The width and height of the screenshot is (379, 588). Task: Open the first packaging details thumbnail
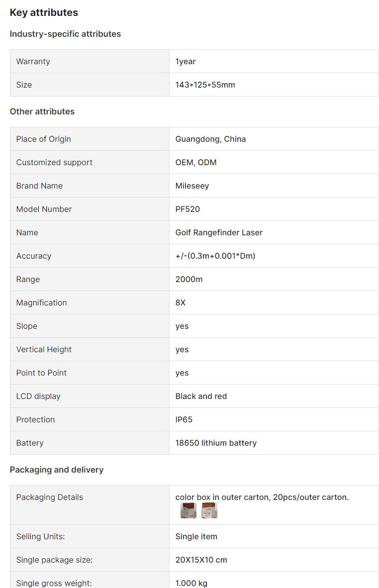point(189,510)
